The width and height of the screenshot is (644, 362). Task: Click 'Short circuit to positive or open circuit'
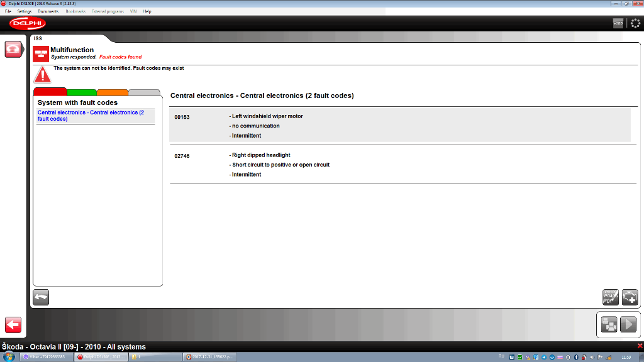click(x=281, y=165)
